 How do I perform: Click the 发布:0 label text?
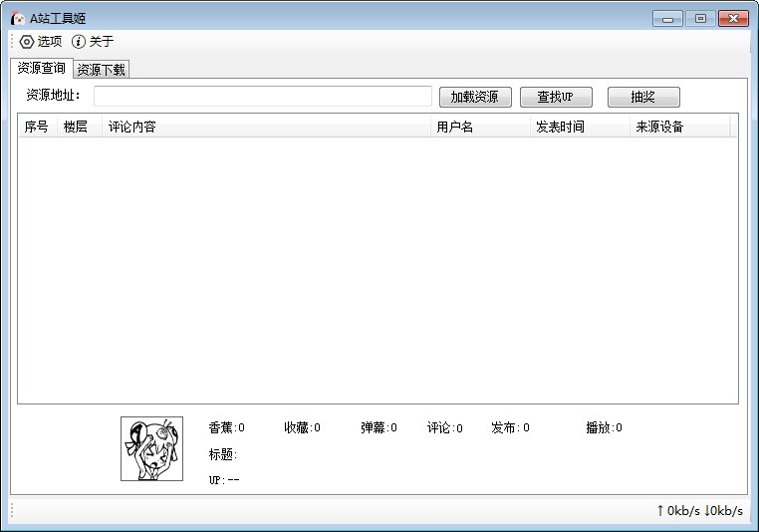[510, 427]
